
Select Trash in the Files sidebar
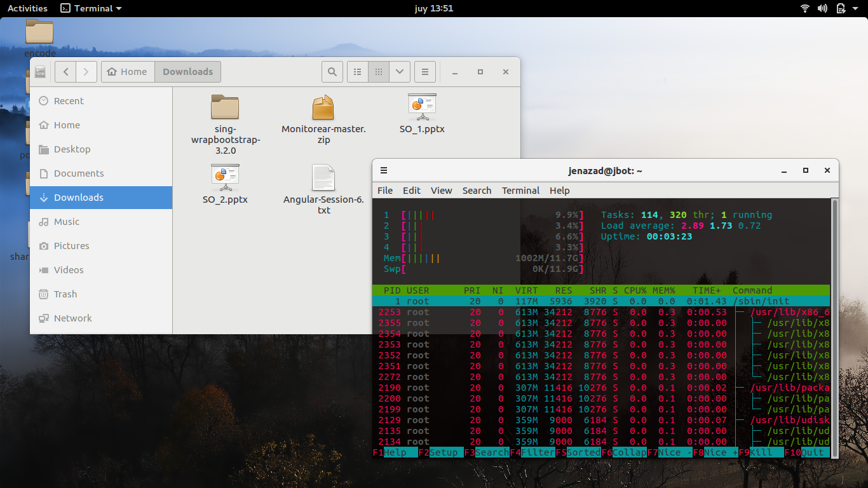click(101, 294)
